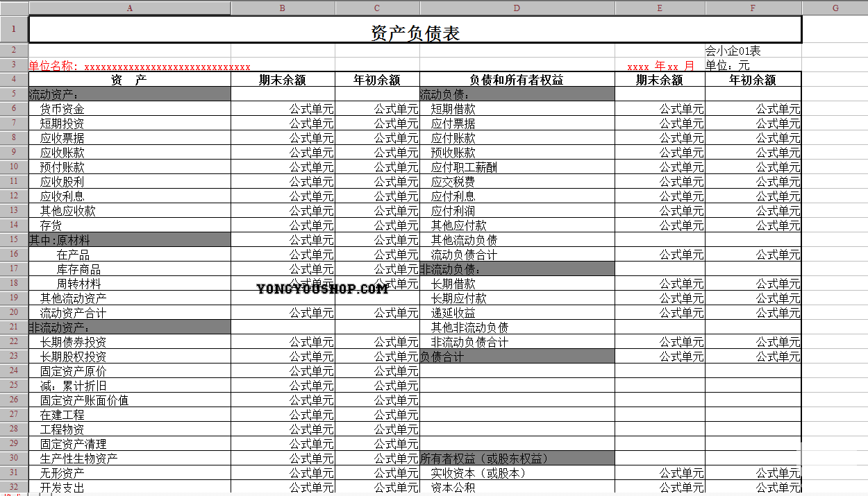This screenshot has height=496, width=868.
Task: Select the 流动资产: section cell
Action: 129,94
